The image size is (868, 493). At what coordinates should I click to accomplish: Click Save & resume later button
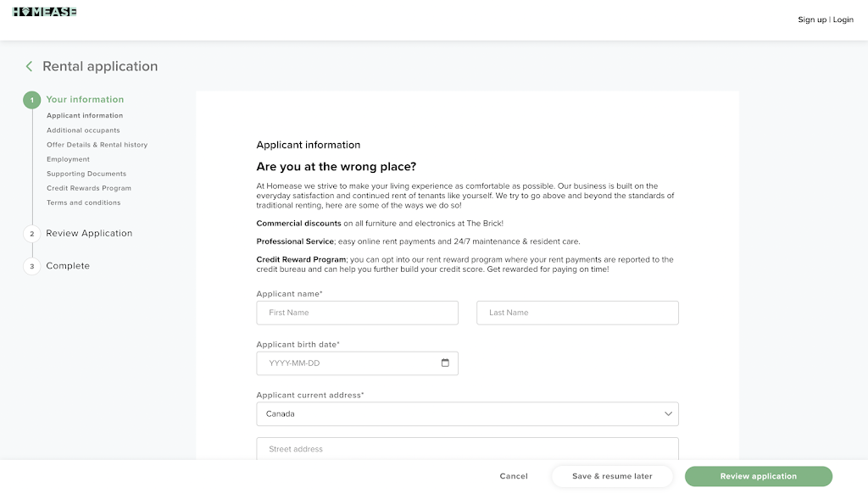tap(612, 476)
